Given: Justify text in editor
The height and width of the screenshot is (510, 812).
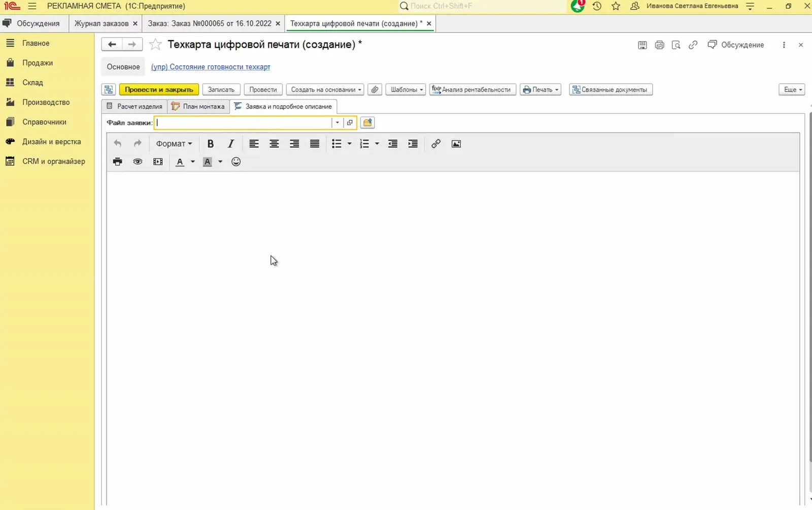Looking at the screenshot, I should tap(315, 144).
